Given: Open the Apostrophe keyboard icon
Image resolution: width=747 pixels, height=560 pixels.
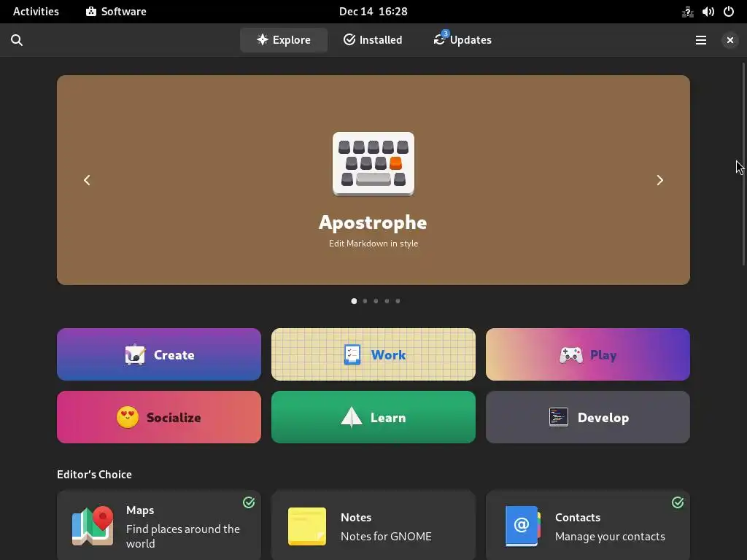Looking at the screenshot, I should click(x=373, y=164).
